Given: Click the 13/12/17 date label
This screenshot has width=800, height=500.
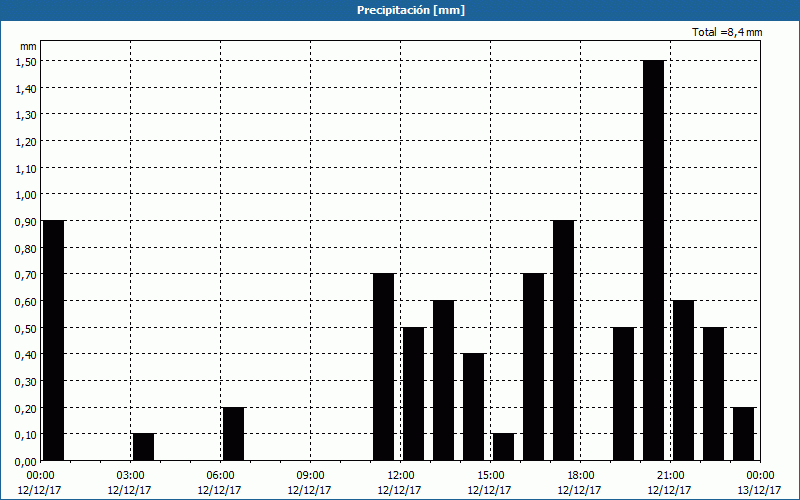Looking at the screenshot, I should 760,490.
